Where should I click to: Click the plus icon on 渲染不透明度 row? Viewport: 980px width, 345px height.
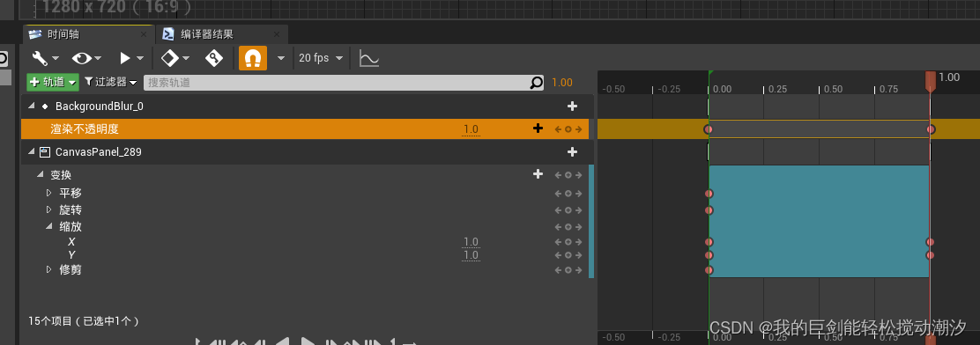tap(538, 128)
